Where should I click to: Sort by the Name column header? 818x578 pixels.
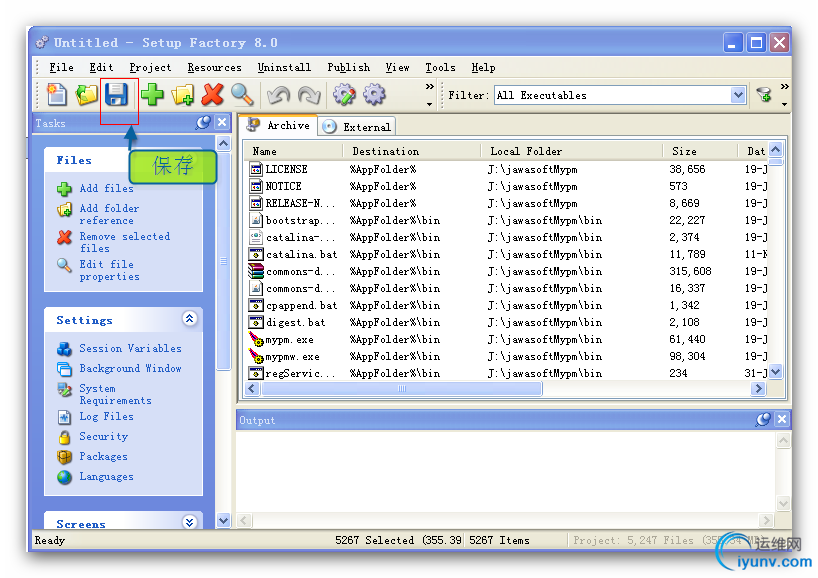(293, 151)
